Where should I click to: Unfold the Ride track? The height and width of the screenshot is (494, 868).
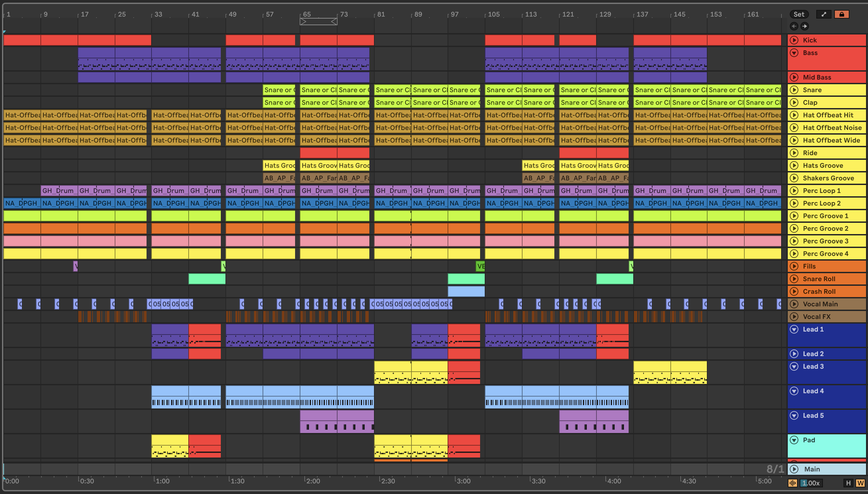pos(794,153)
